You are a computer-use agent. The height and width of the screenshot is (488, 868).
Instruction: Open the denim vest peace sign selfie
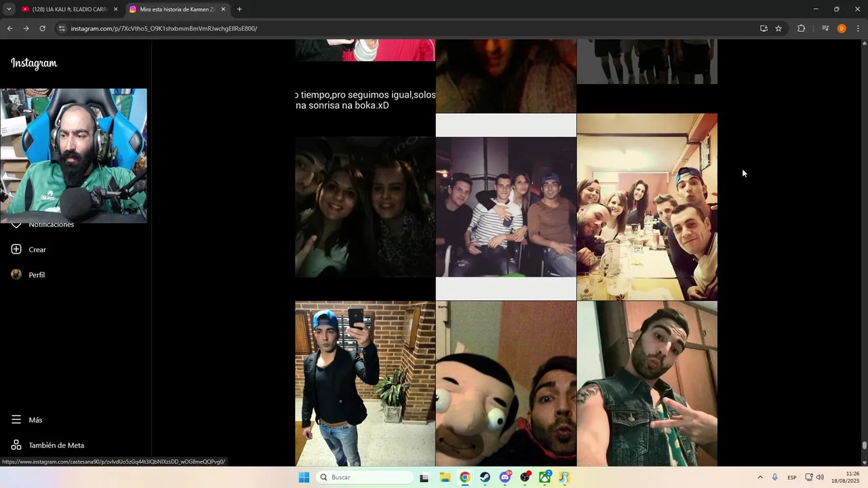647,384
